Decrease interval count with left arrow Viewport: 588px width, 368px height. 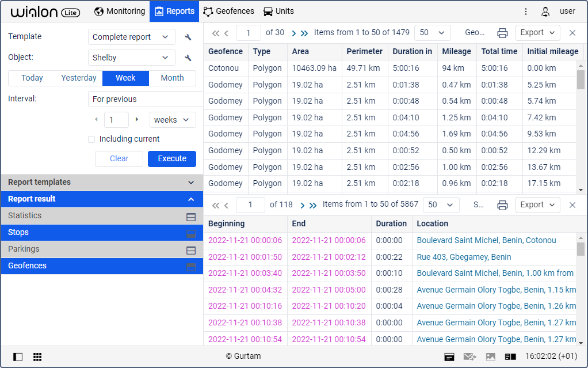click(97, 119)
